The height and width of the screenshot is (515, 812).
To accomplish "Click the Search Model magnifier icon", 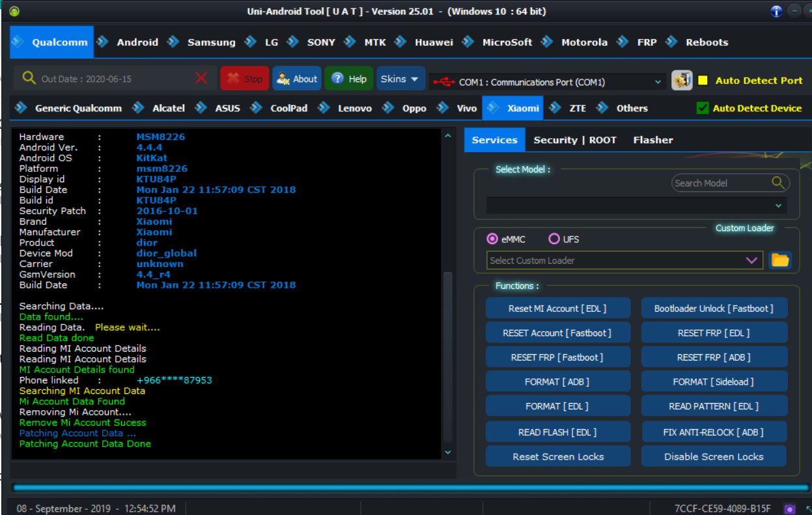I will 778,183.
